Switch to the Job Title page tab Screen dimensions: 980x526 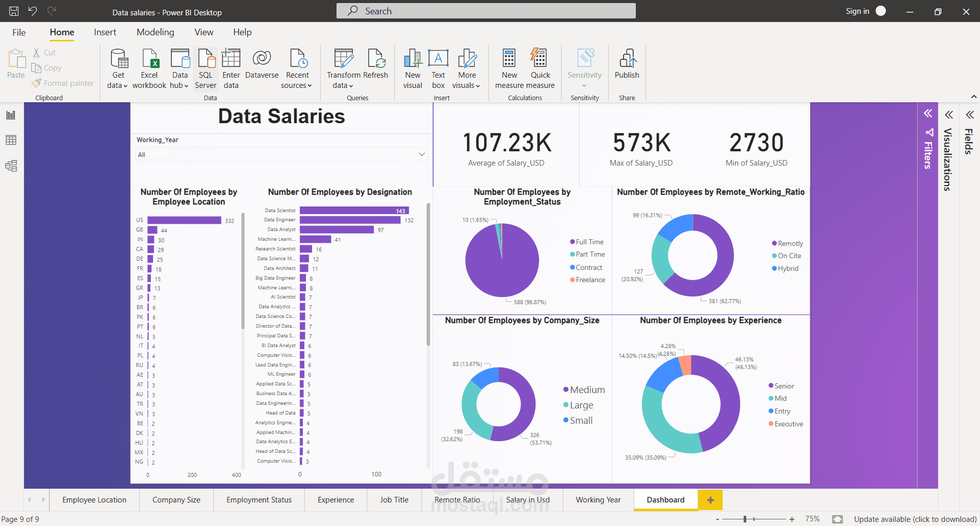pos(394,500)
